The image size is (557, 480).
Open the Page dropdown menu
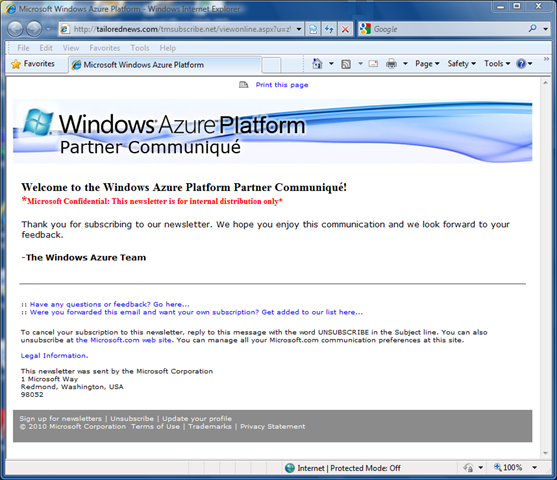pyautogui.click(x=427, y=64)
